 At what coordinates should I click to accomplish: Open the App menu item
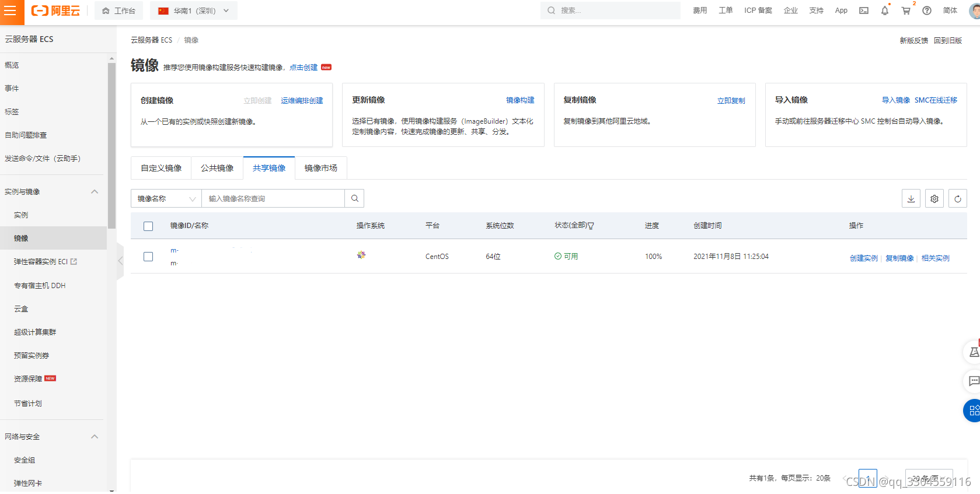click(841, 10)
